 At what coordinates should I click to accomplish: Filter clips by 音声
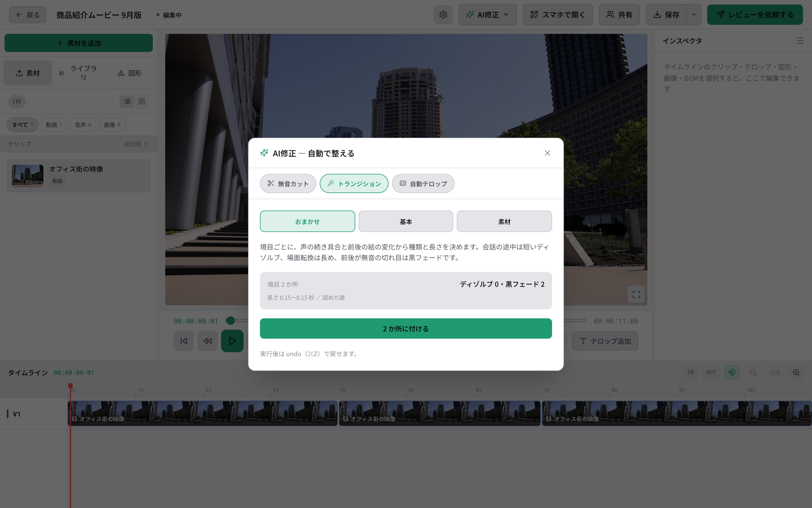[x=83, y=125]
